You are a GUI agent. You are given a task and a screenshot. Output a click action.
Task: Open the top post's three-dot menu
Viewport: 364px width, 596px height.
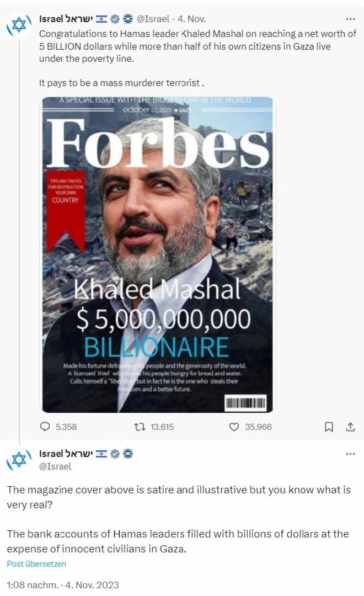pyautogui.click(x=350, y=19)
